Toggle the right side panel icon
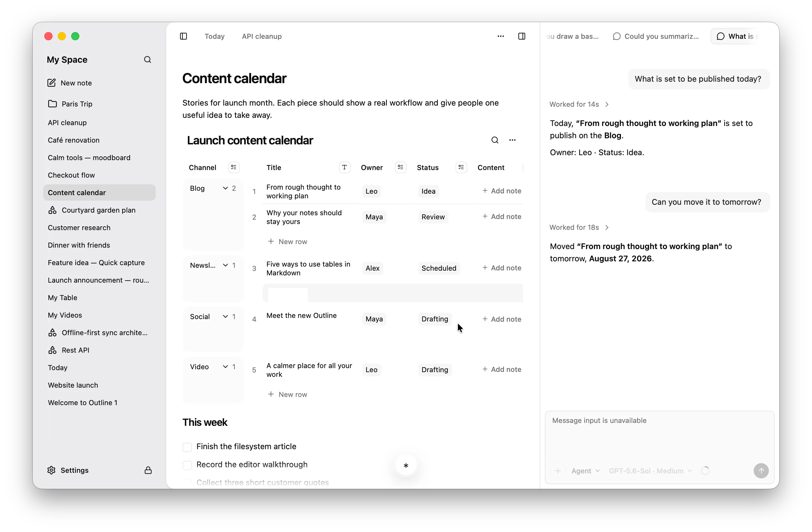Screen dimensions: 812x532 tap(521, 36)
